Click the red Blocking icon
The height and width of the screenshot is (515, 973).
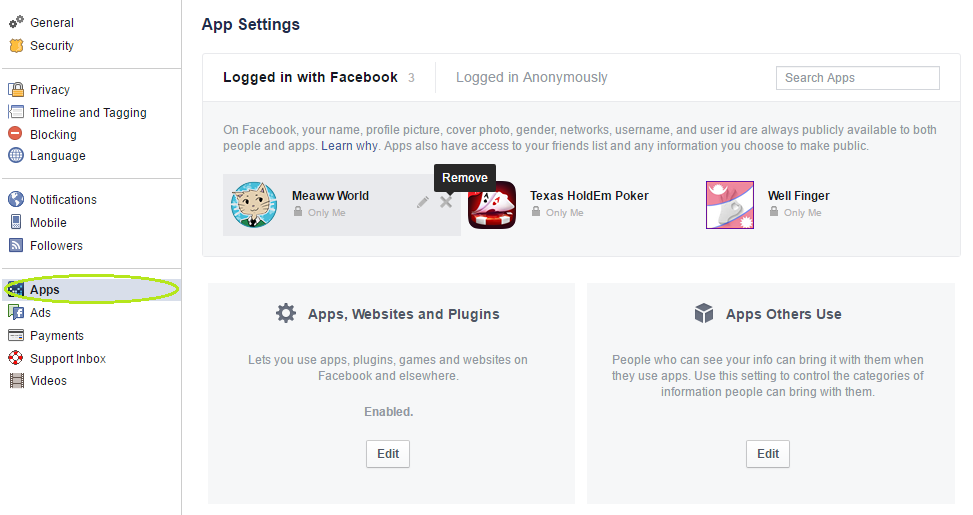click(16, 134)
